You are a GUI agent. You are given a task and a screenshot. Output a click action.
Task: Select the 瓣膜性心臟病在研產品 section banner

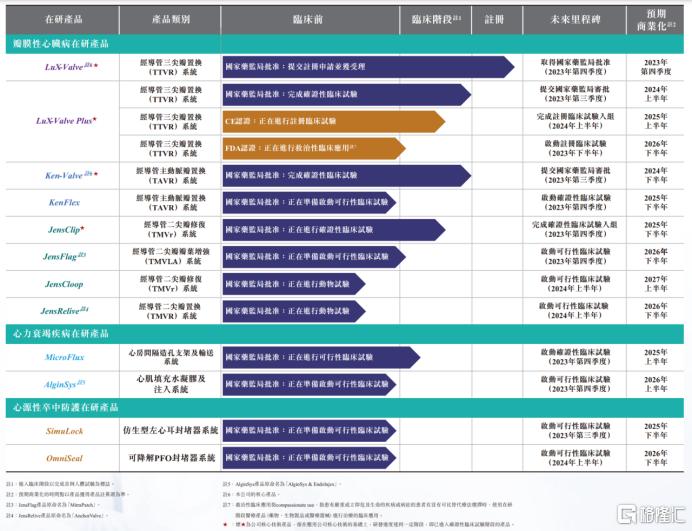345,44
